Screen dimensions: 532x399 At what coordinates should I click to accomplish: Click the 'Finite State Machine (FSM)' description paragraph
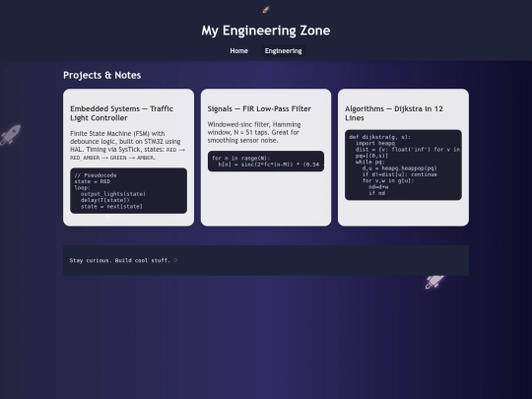tap(128, 145)
